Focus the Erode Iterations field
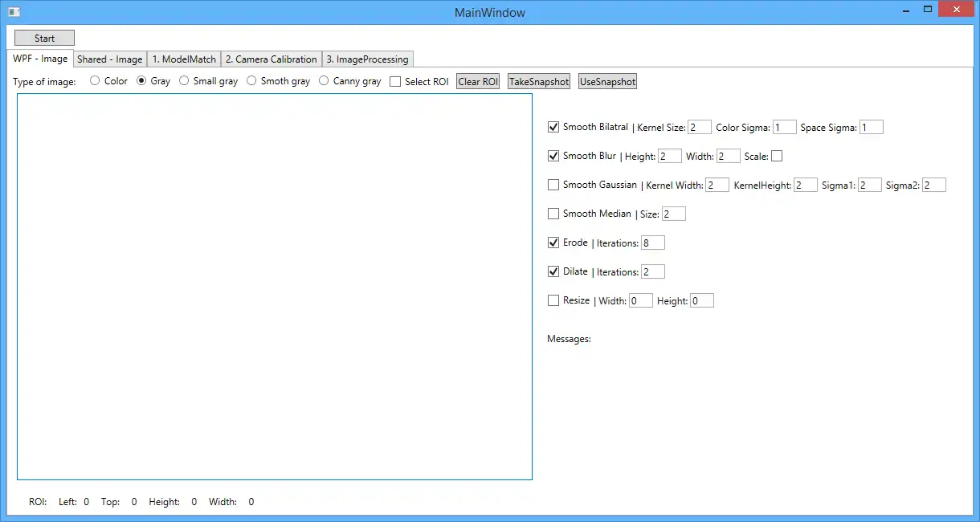The image size is (980, 522). tap(653, 243)
